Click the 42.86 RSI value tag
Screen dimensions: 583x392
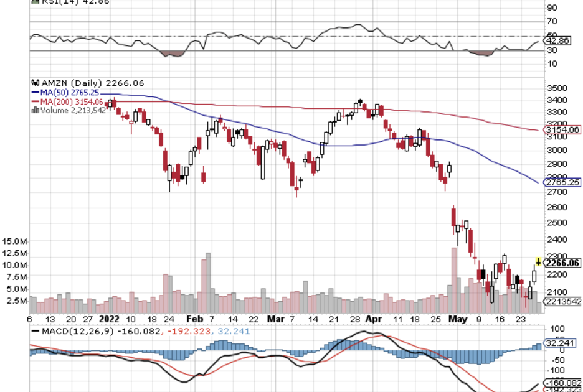559,41
